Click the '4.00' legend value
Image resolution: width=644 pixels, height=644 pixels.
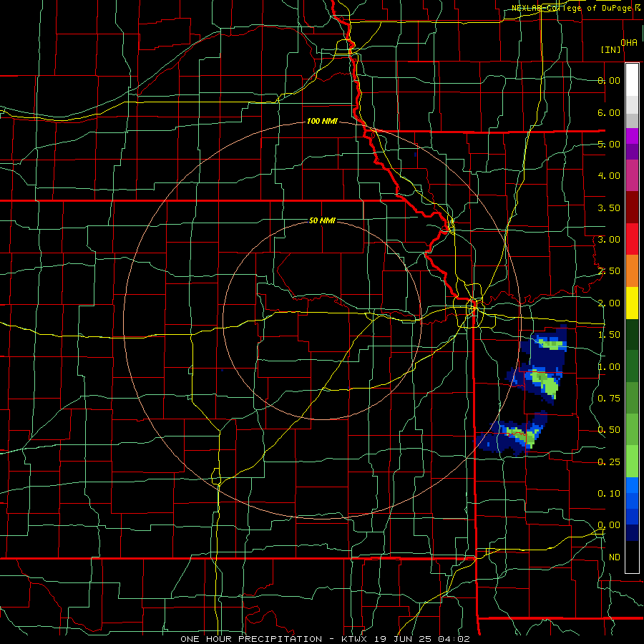pos(609,176)
